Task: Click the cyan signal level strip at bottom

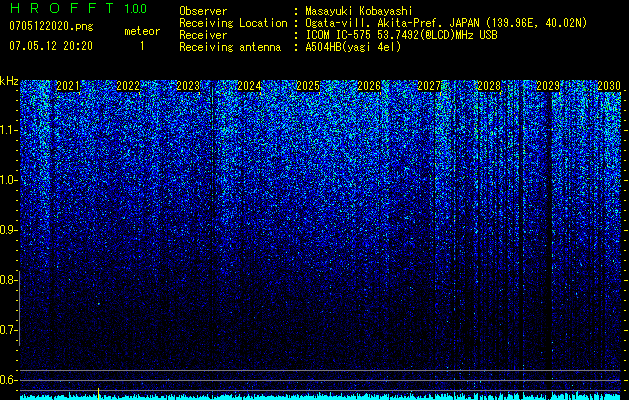Action: point(321,397)
